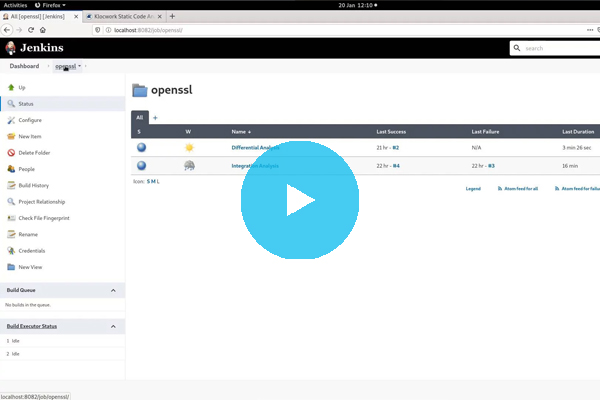Click the search magnifier icon in Jenkins header

click(x=517, y=48)
